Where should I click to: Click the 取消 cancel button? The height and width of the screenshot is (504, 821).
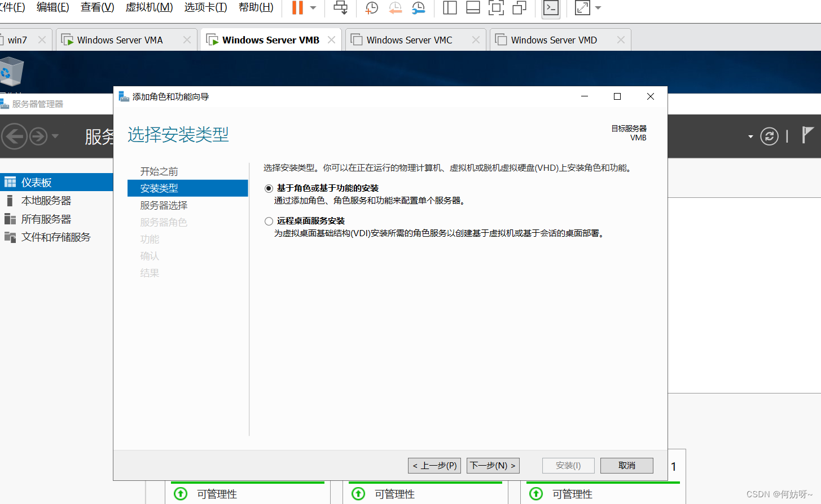[x=626, y=466]
